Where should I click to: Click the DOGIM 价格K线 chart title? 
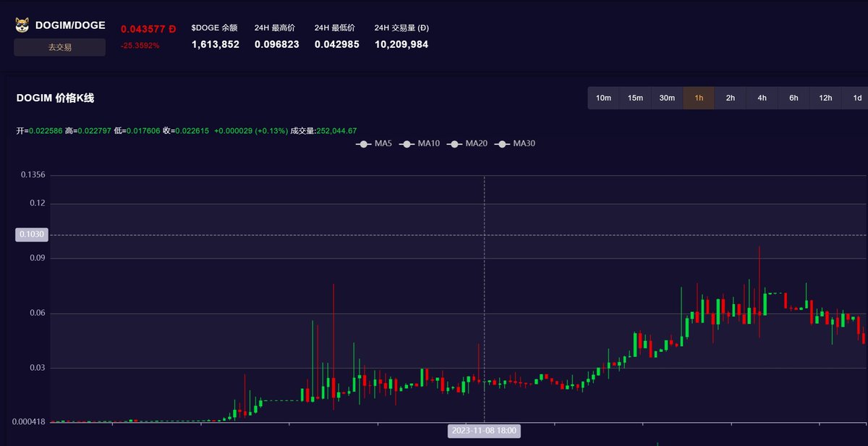click(56, 98)
